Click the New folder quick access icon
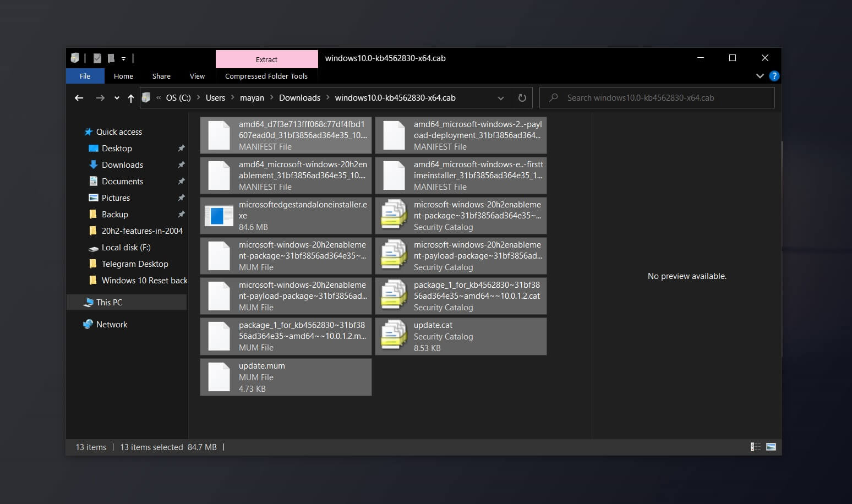The image size is (852, 504). (x=111, y=58)
